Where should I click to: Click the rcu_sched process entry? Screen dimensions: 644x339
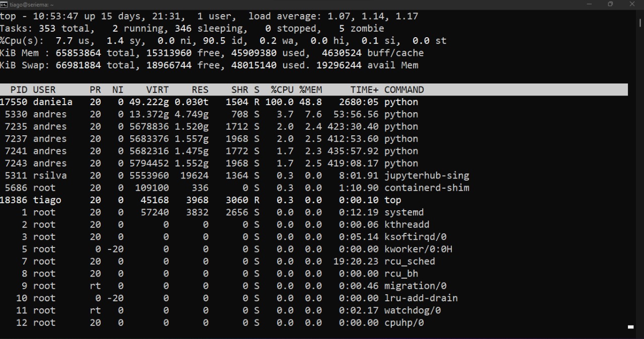(x=410, y=262)
